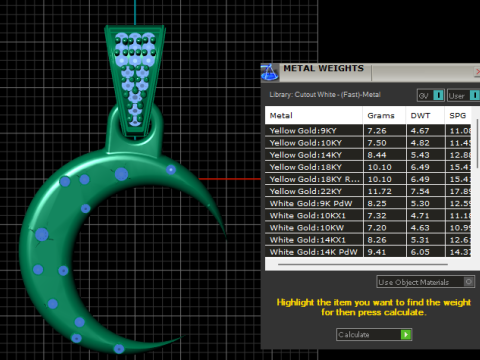Click the SPG column header
Image resolution: width=480 pixels, height=360 pixels.
click(x=458, y=115)
